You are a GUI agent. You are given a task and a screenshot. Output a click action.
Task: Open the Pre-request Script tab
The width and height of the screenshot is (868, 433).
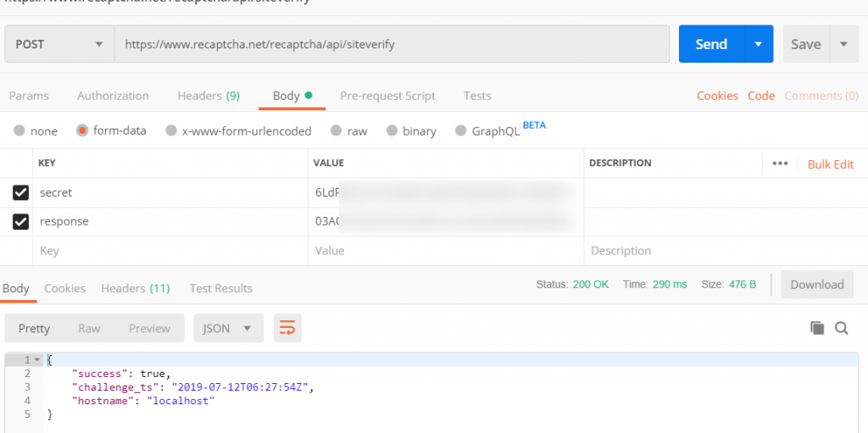pos(387,96)
